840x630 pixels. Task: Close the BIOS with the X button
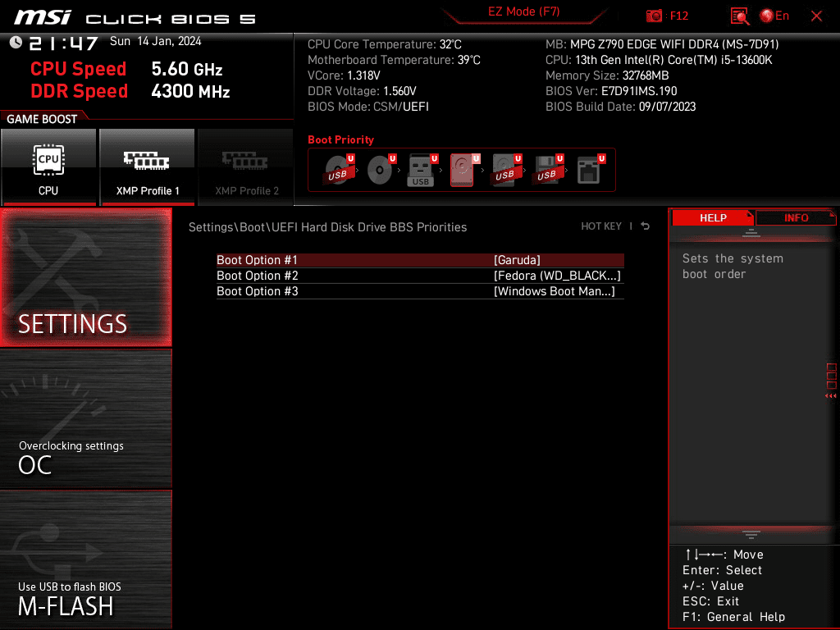click(x=816, y=16)
